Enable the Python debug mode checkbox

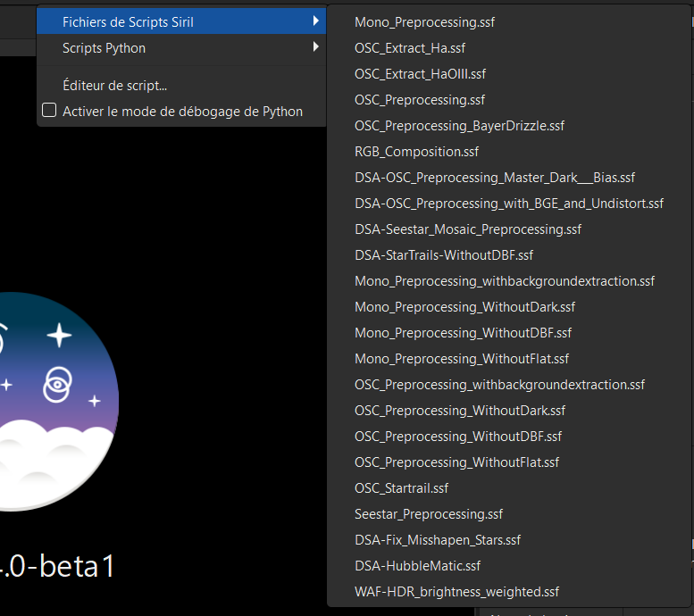(x=50, y=112)
